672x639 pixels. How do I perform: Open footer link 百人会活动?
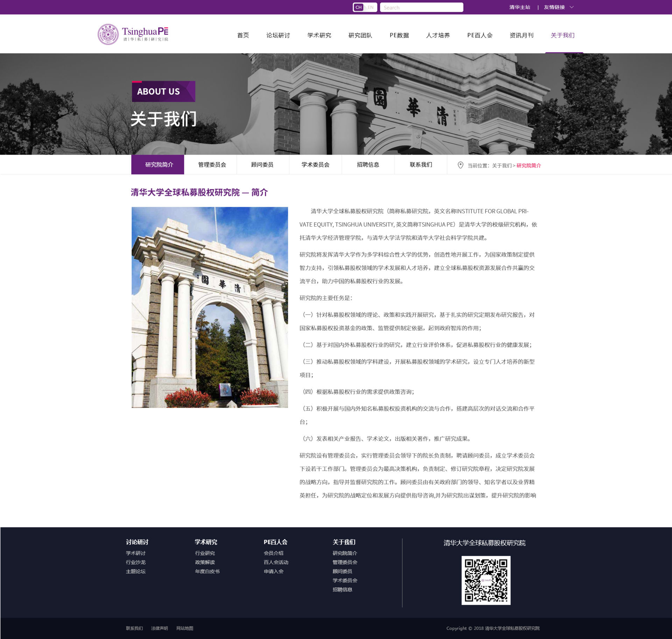point(276,562)
